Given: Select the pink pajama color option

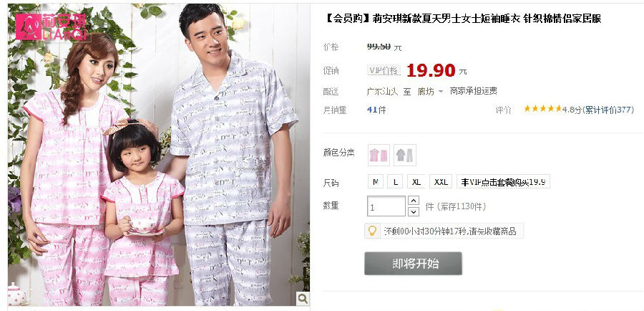Looking at the screenshot, I should pos(379,155).
